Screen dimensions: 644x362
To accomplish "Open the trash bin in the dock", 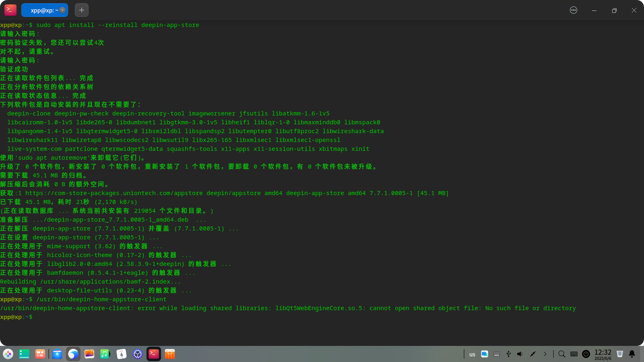I will 620,354.
